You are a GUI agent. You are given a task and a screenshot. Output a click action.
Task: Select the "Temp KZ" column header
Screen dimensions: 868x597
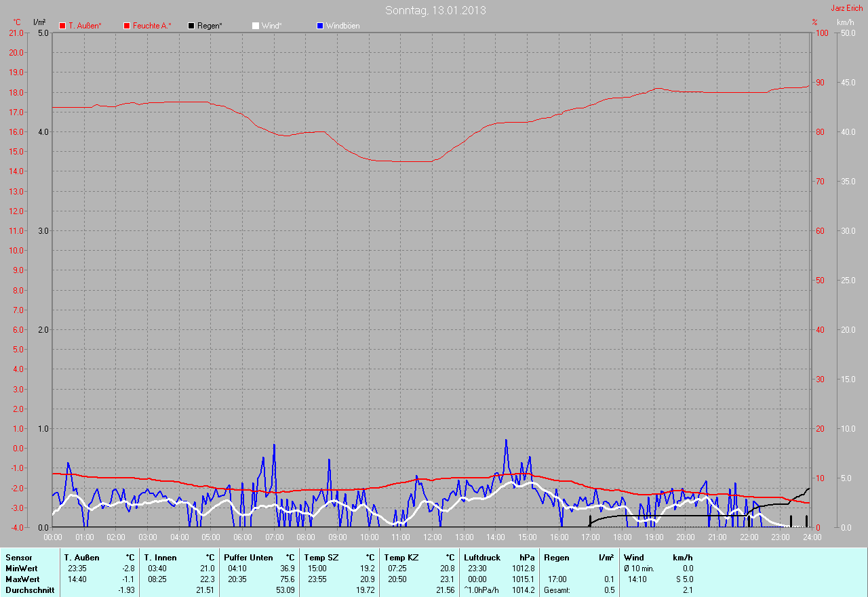tap(401, 558)
